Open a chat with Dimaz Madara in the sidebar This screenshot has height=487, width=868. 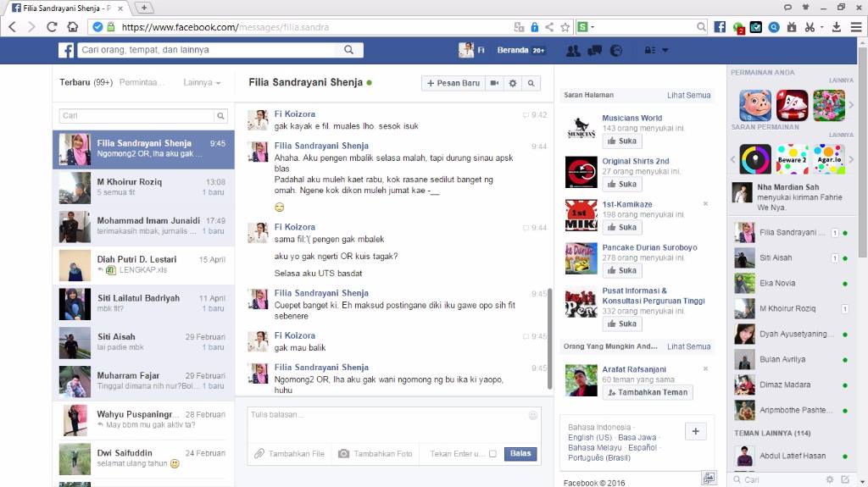click(792, 385)
